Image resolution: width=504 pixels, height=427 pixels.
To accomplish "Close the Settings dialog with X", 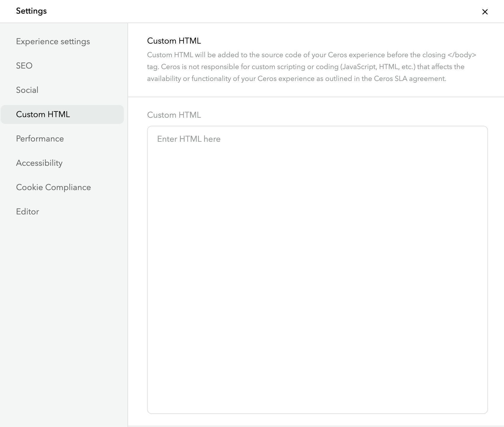I will pos(485,12).
